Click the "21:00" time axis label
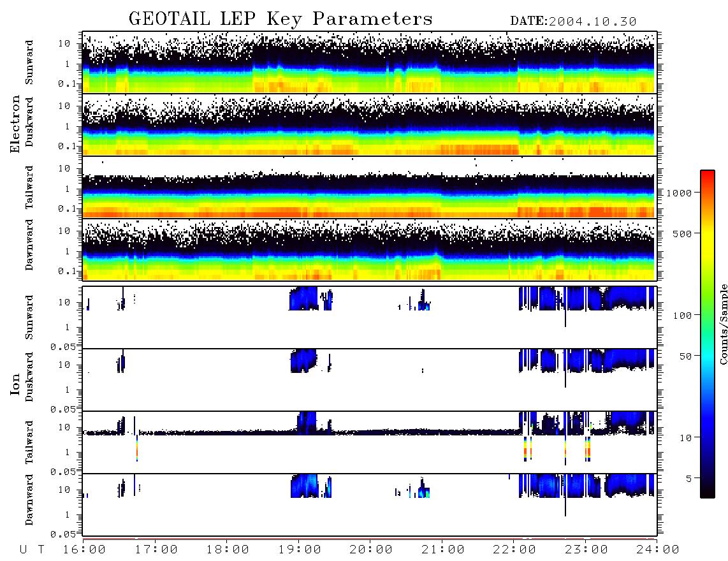Viewport: 728px width, 561px height. coord(442,550)
